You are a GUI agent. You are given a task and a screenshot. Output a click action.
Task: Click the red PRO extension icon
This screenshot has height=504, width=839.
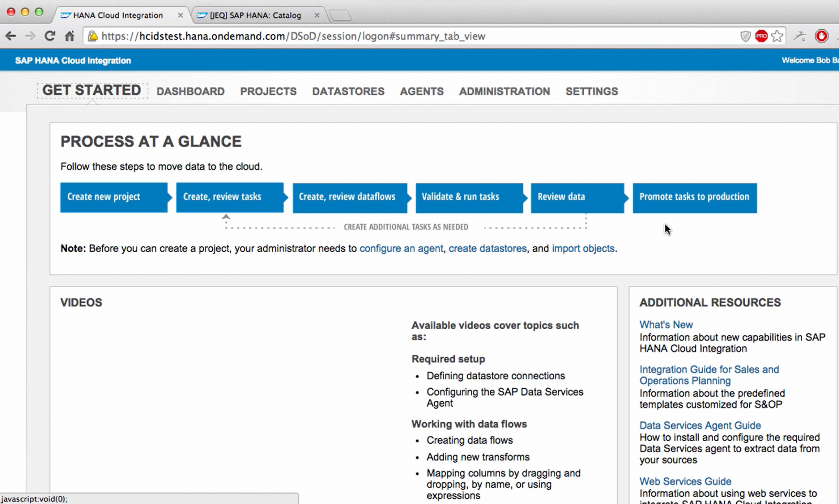[761, 36]
